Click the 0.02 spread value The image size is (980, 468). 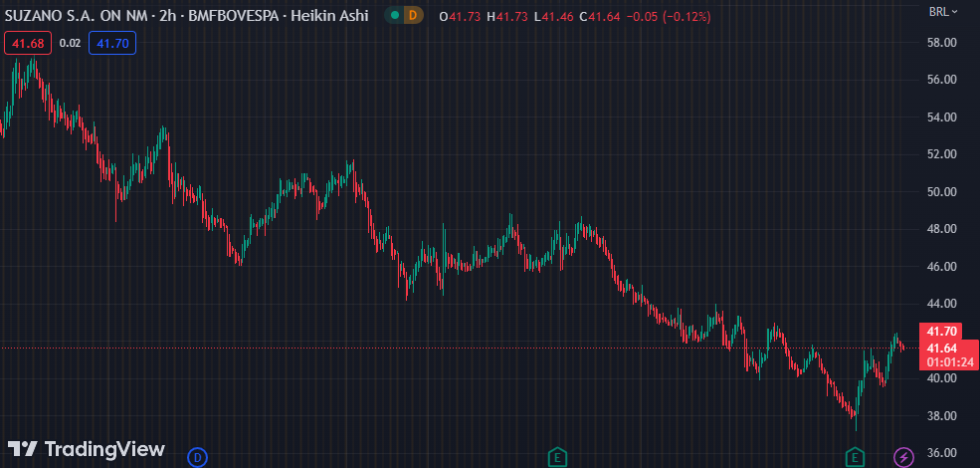(70, 43)
